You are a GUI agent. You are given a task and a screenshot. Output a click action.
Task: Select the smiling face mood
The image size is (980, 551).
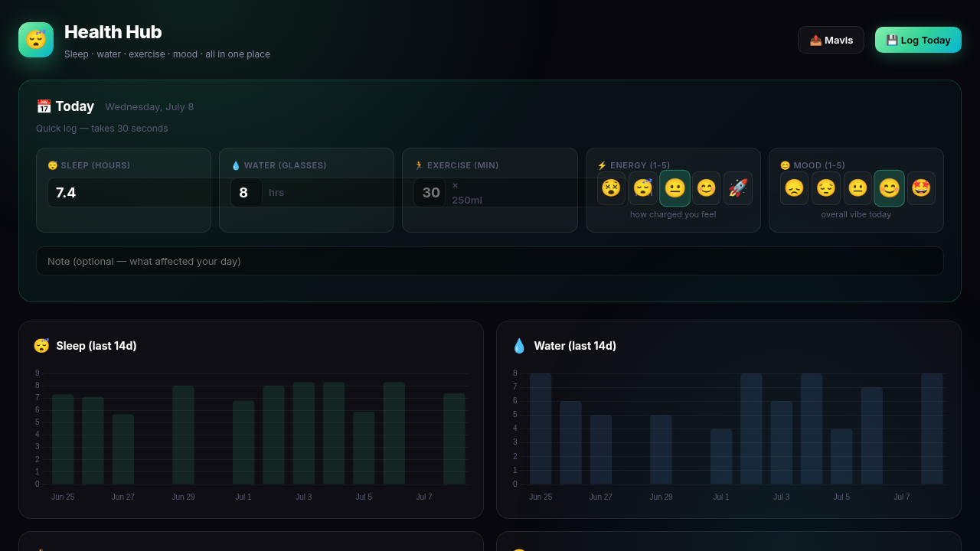click(x=889, y=188)
